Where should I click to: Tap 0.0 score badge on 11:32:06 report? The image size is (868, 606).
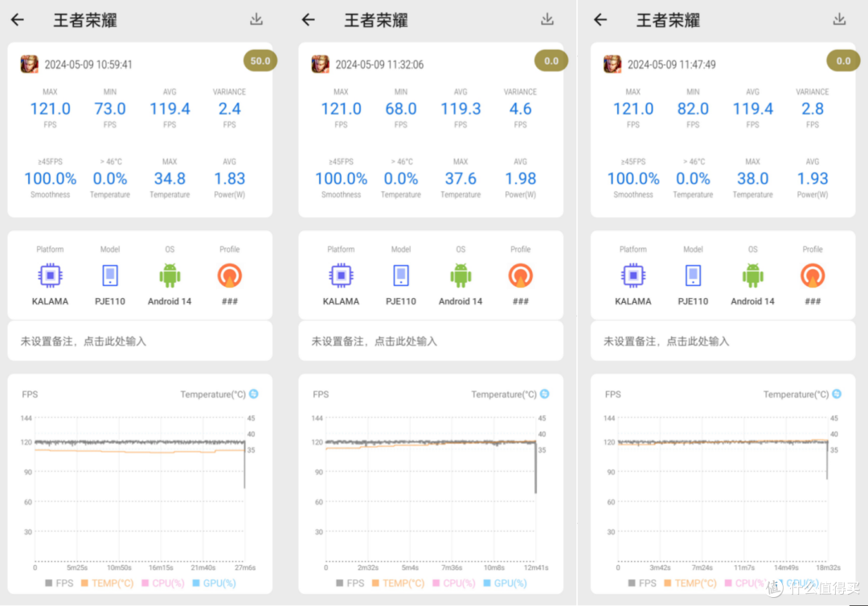click(551, 61)
